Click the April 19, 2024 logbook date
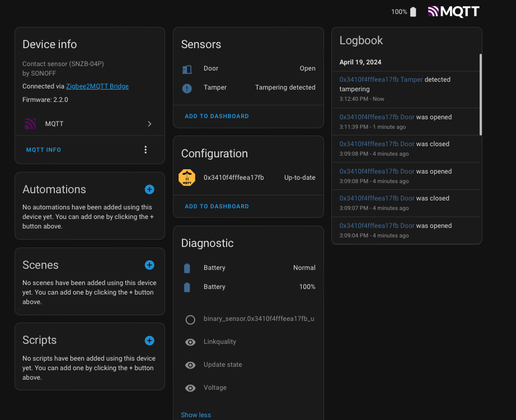The height and width of the screenshot is (420, 516). [360, 62]
